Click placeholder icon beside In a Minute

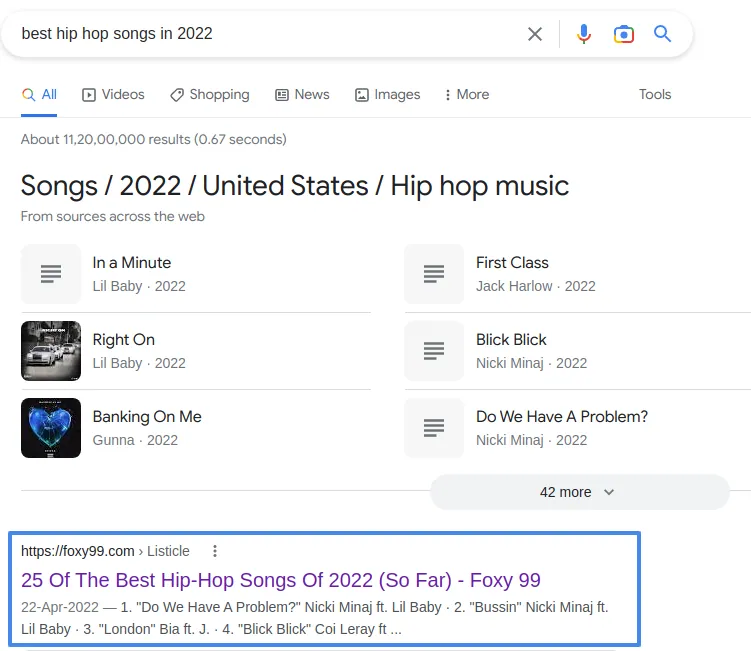tap(51, 274)
